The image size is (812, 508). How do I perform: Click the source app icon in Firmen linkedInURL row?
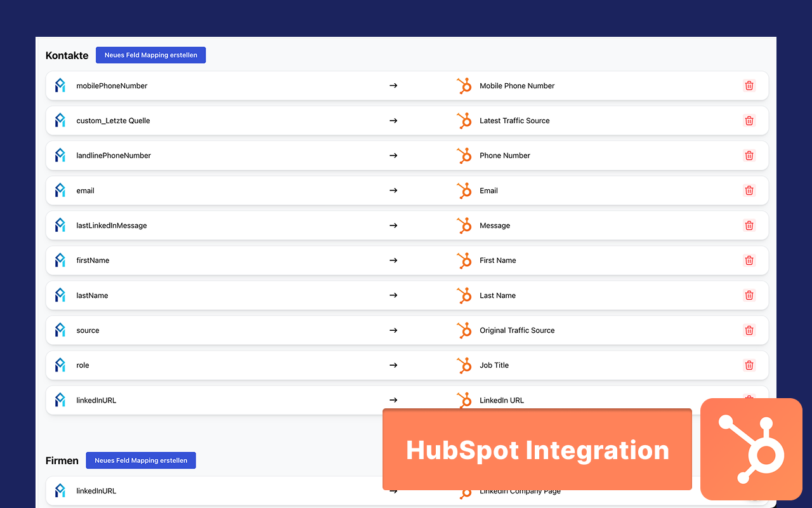[60, 491]
